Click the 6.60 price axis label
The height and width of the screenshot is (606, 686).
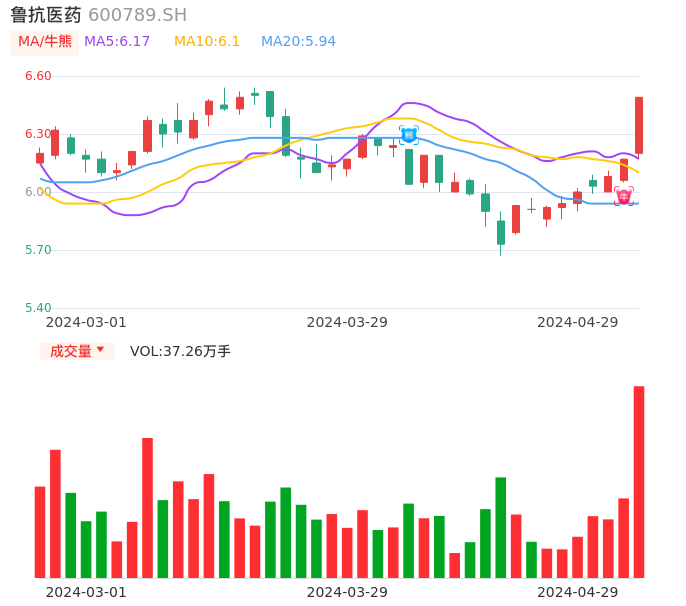click(x=37, y=76)
